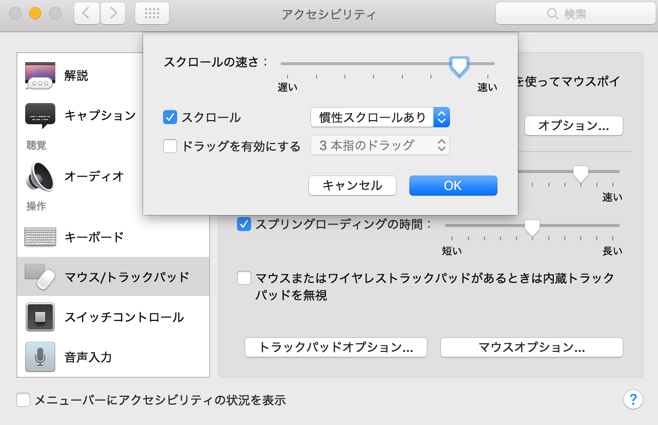This screenshot has height=425, width=658.
Task: Confirm the dialog with OK
Action: 453,185
